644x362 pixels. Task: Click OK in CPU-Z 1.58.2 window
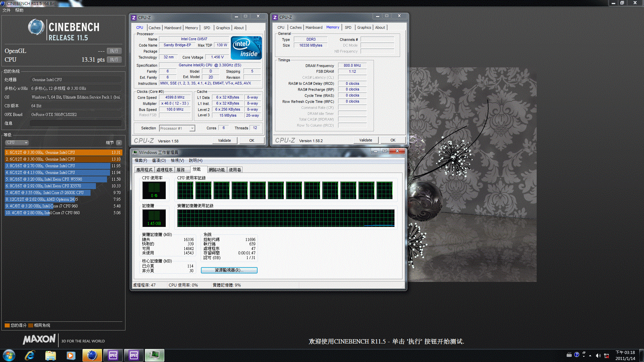(393, 140)
